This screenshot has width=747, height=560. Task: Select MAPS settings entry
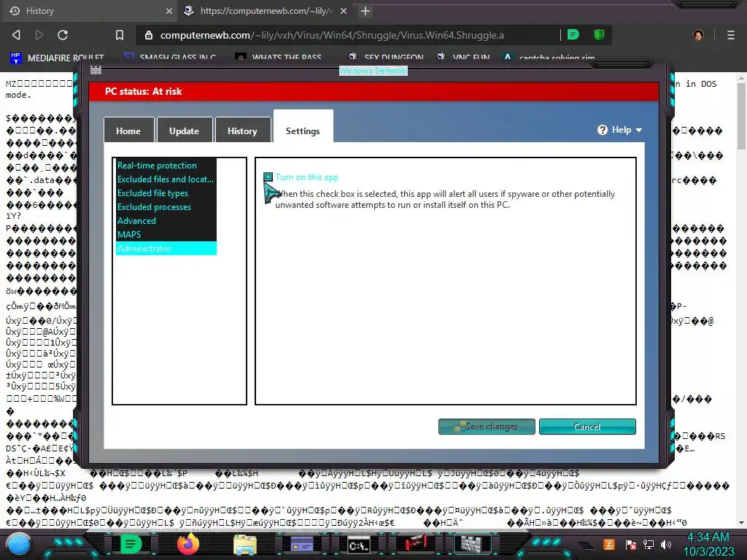[166, 234]
